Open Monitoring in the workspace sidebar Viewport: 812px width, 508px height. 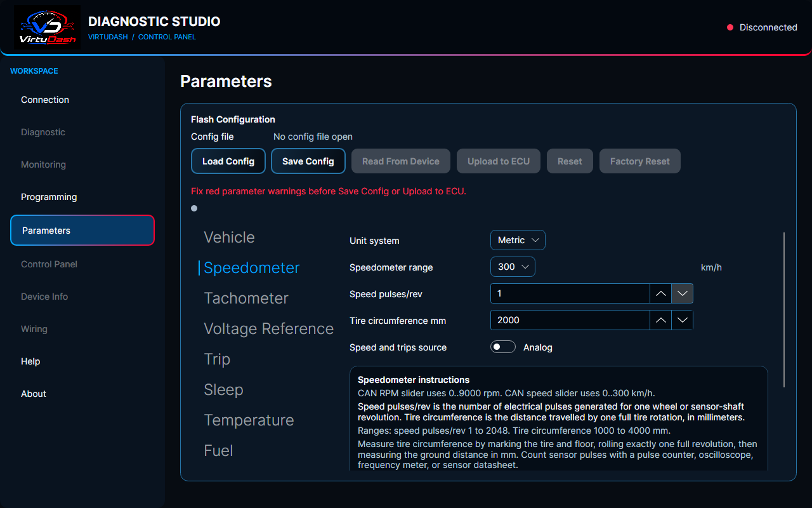(82, 164)
